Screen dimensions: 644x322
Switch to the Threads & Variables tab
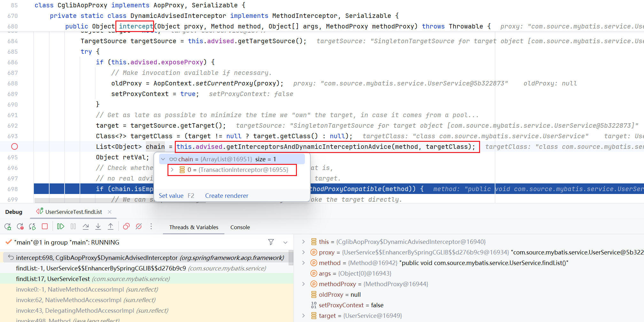(194, 227)
